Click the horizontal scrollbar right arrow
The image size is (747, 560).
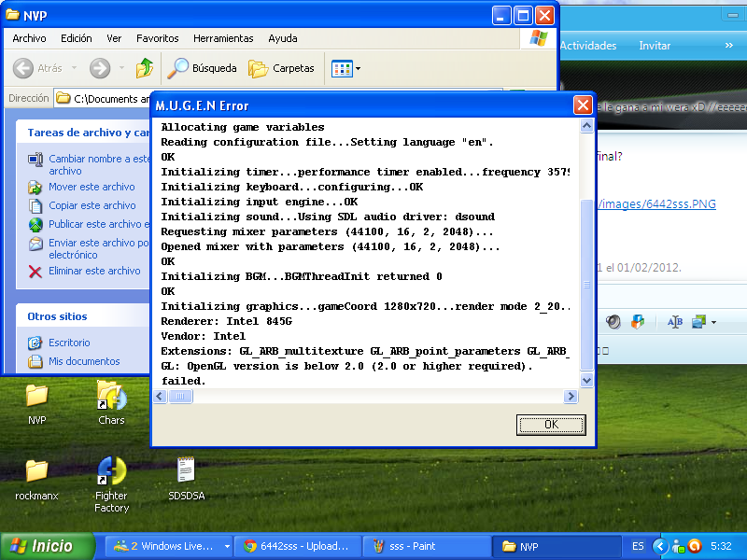tap(571, 397)
